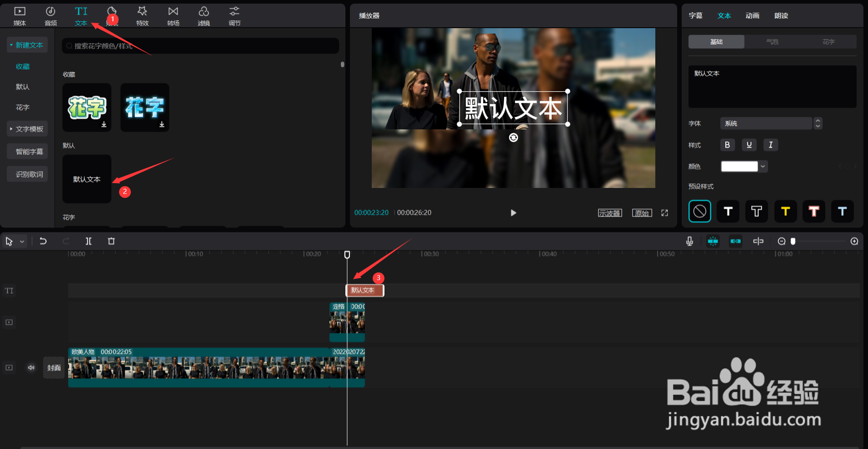868x449 pixels.
Task: Click the search 花字 style field
Action: click(x=200, y=46)
